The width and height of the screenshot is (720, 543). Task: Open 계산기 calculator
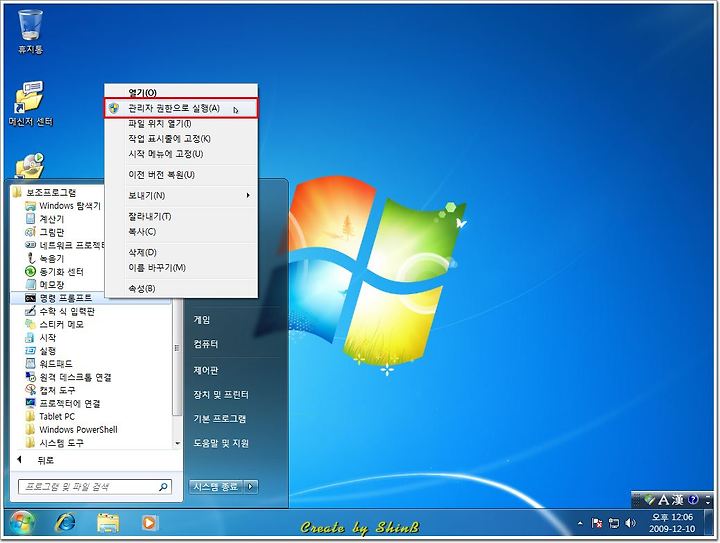coord(45,219)
